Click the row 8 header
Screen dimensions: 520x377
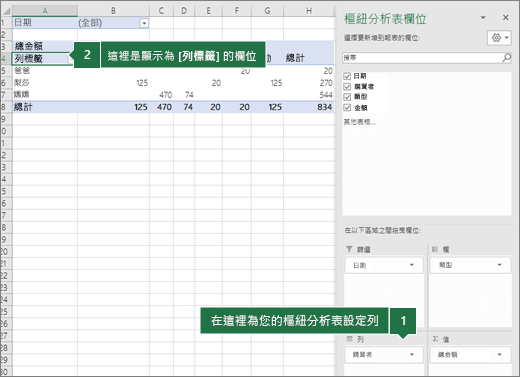tap(6, 107)
